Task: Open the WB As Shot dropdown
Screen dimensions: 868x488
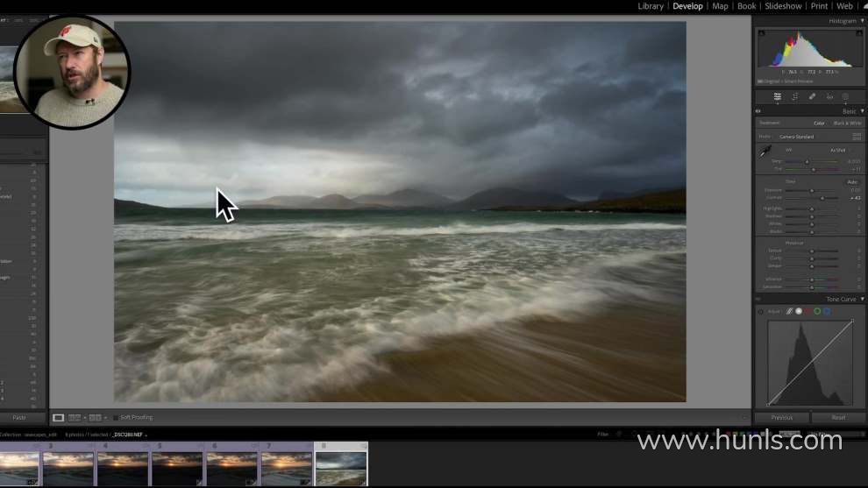Action: click(838, 150)
